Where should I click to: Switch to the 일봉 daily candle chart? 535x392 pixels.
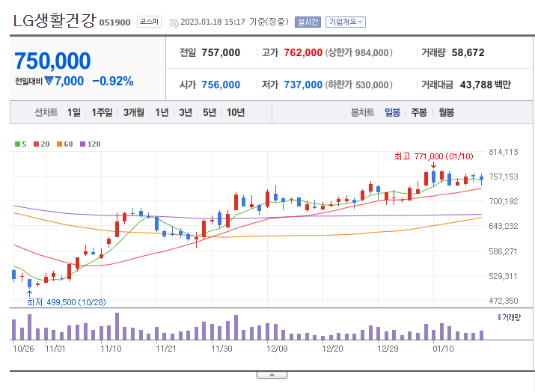click(392, 112)
